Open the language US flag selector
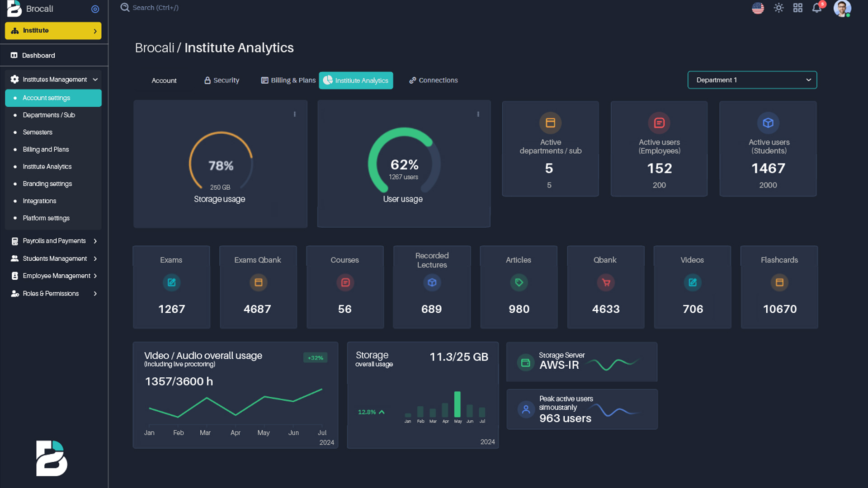868x488 pixels. (758, 8)
